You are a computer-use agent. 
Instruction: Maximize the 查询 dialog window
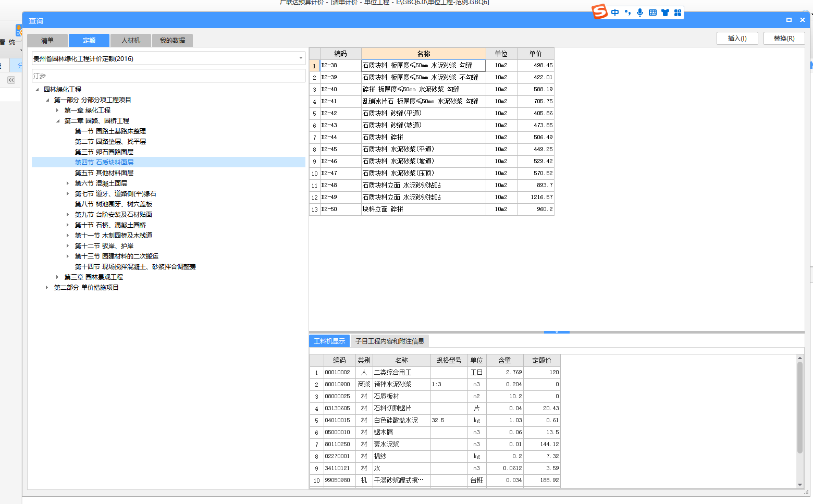coord(789,20)
